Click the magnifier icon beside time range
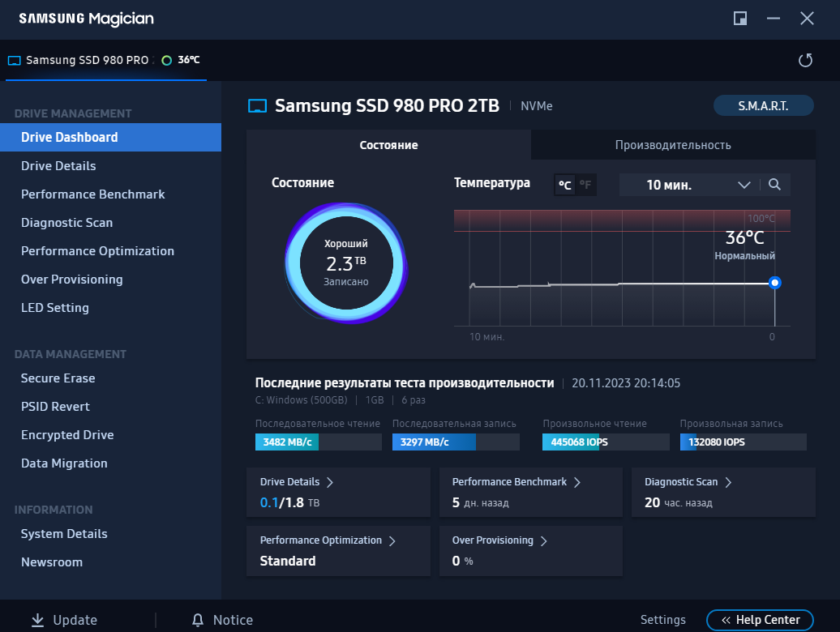Screen dimensions: 840x632 coord(774,185)
